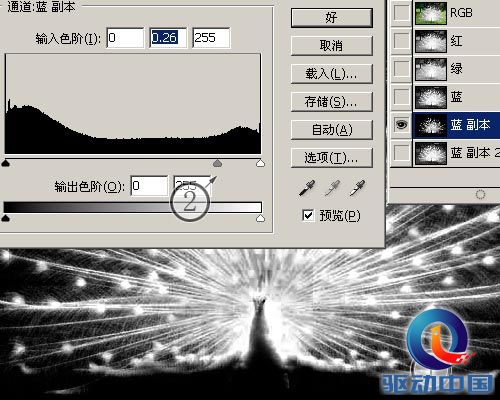Click the 取消 (Cancel) button
500x400 pixels.
coord(332,46)
